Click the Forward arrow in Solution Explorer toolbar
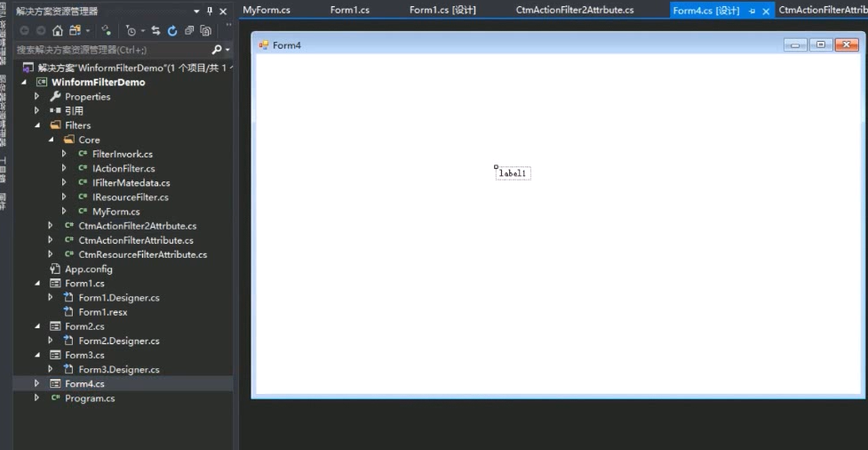 point(40,31)
